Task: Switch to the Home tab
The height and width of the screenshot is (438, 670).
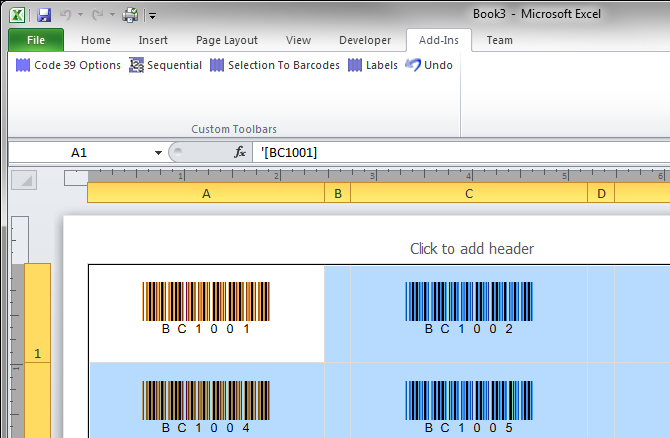Action: (96, 40)
